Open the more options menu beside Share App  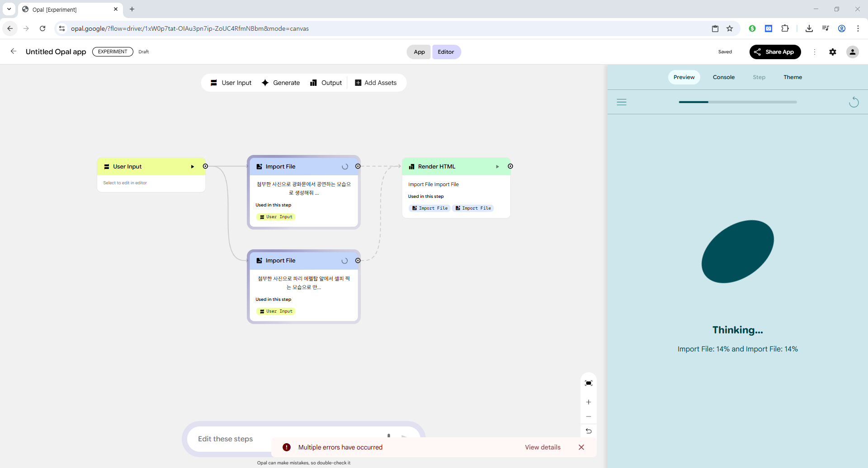(815, 52)
